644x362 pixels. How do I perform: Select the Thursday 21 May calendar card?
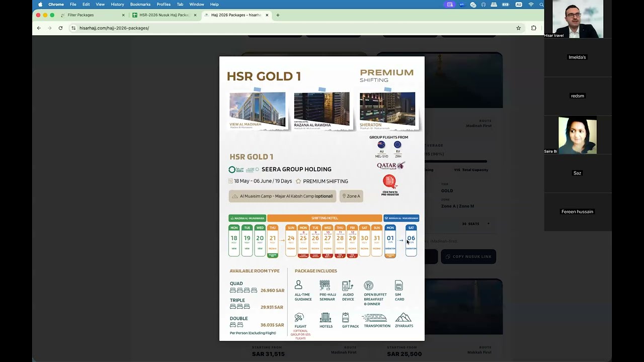273,241
